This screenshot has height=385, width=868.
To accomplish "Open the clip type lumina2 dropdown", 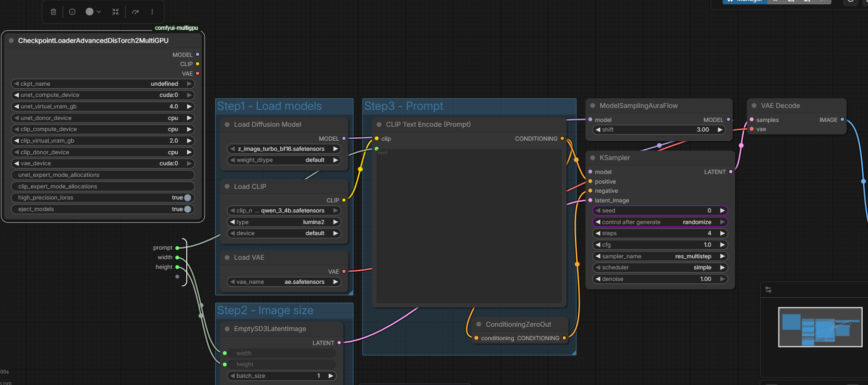I will 284,222.
